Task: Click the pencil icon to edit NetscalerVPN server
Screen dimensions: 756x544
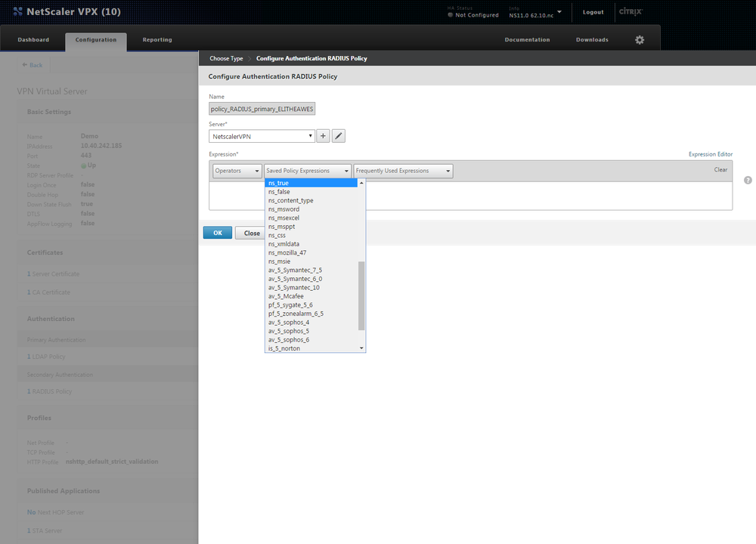Action: 338,135
